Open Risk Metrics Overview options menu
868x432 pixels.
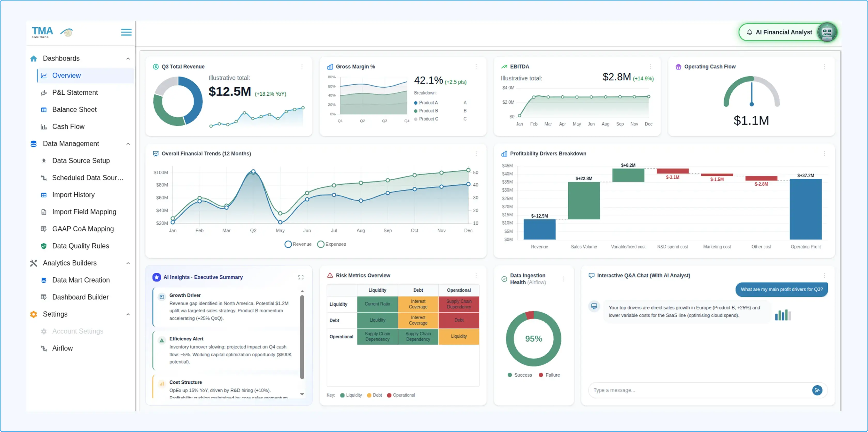pos(476,276)
